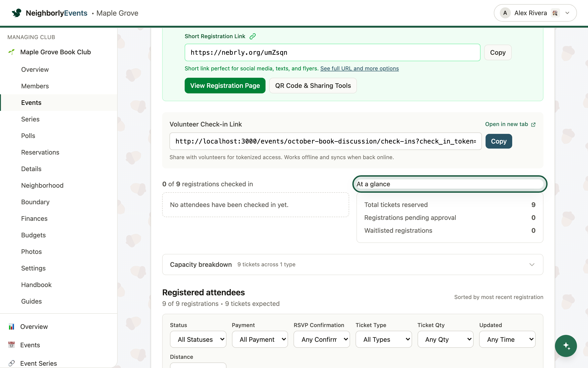588x368 pixels.
Task: Copy the short registration link
Action: (498, 53)
